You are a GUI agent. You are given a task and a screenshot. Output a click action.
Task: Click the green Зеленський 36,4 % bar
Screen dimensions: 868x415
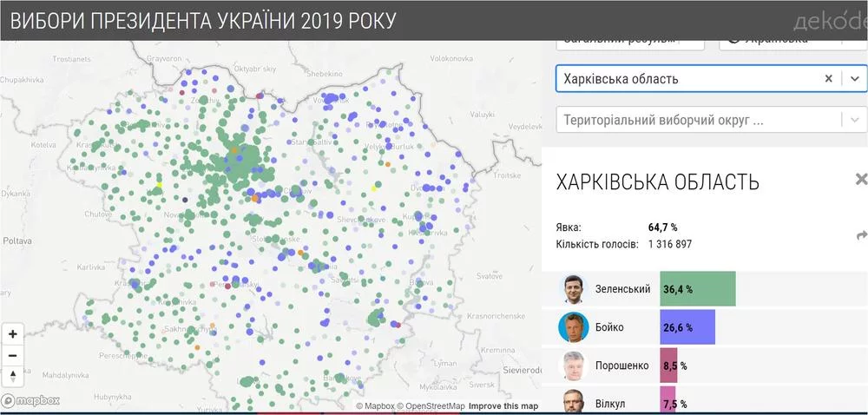pyautogui.click(x=698, y=289)
